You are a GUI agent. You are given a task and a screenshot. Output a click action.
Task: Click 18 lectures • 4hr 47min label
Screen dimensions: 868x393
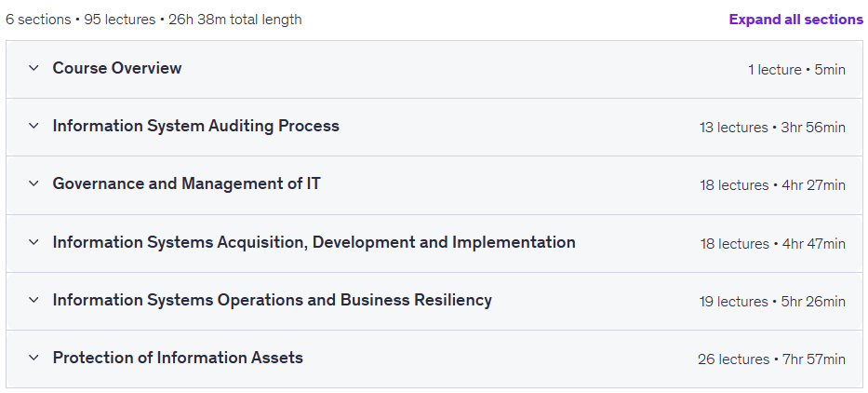click(773, 244)
